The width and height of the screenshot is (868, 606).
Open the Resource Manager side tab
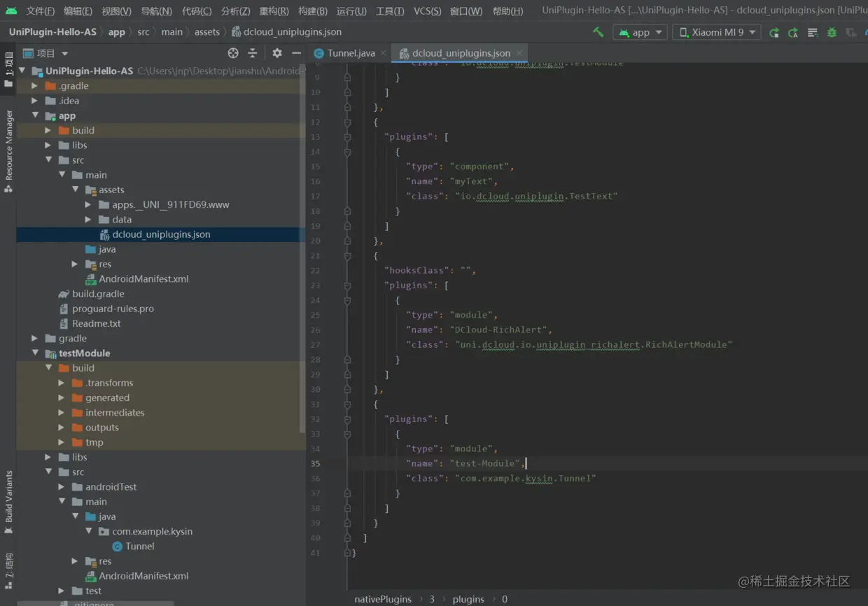8,150
